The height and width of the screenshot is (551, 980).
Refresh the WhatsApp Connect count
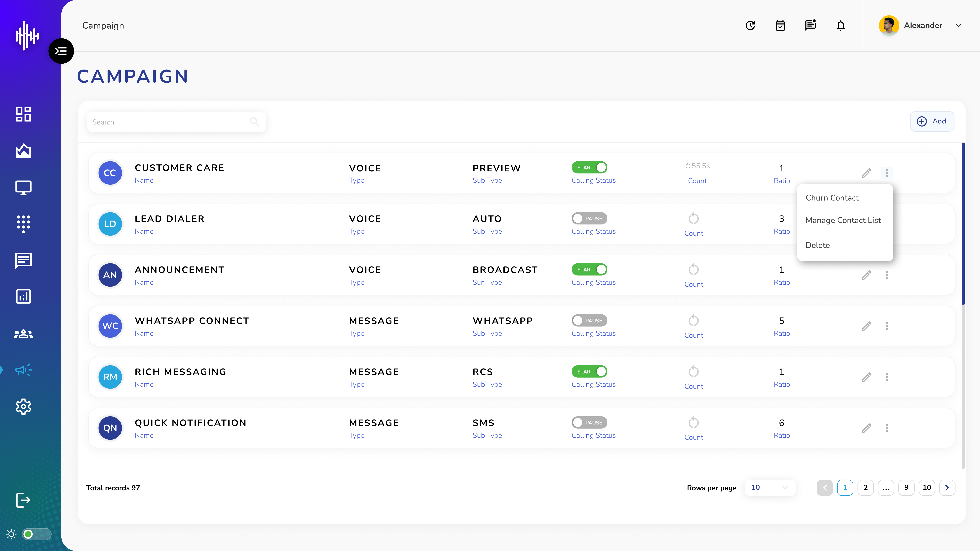pos(693,320)
